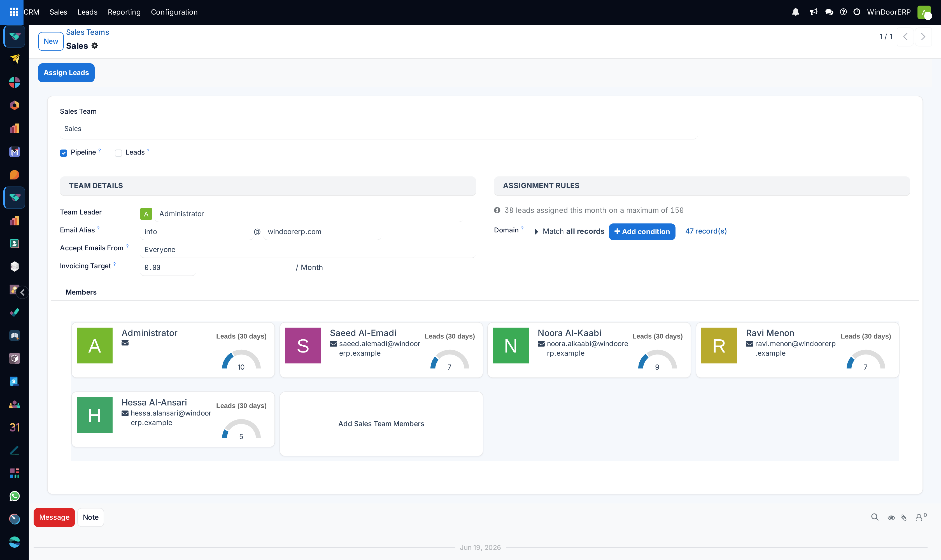Open the orange hexagon app in sidebar

tap(14, 105)
